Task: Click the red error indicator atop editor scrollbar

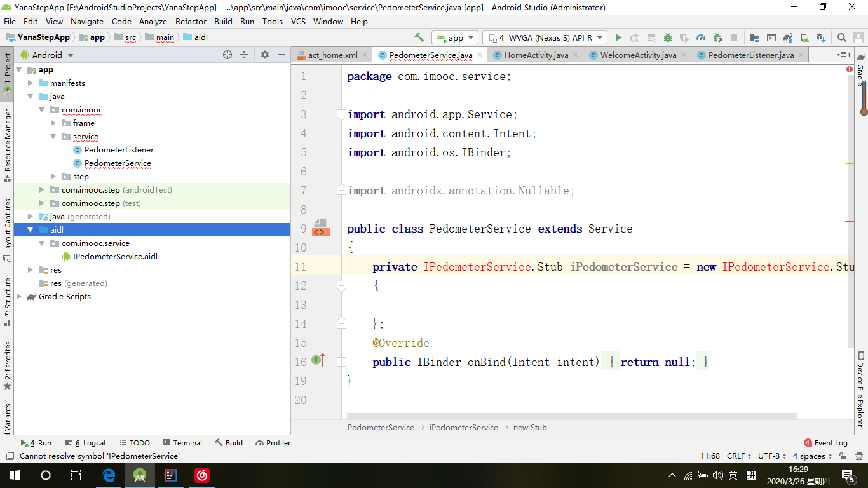Action: point(850,69)
